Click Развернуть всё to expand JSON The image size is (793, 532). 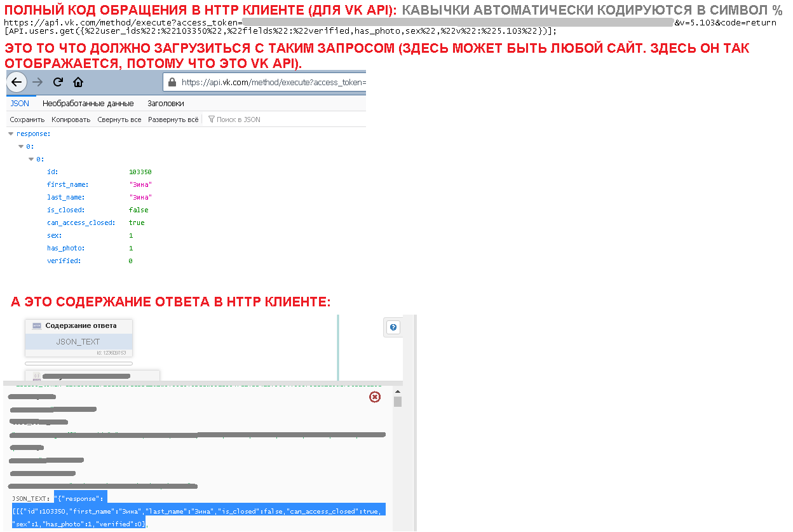tap(173, 119)
